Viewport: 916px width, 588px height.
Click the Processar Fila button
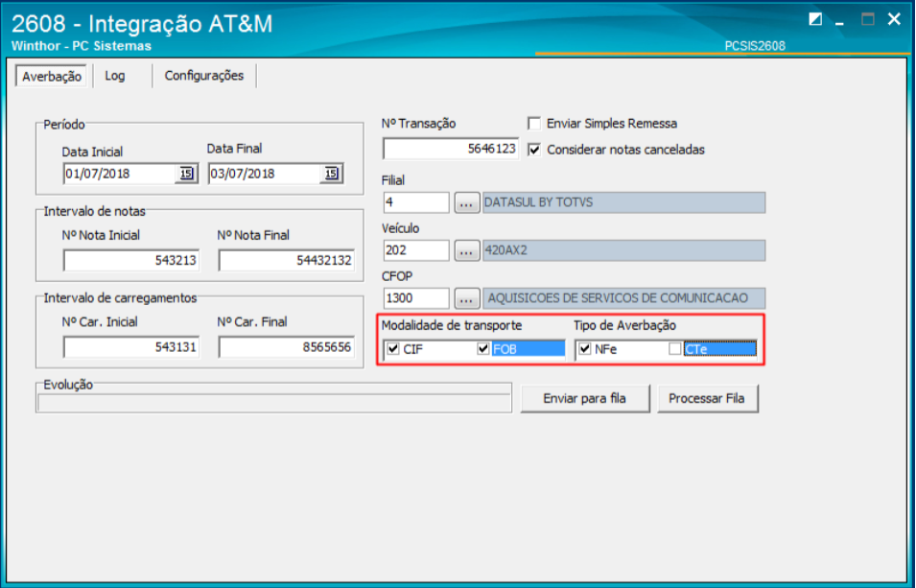[x=707, y=399]
